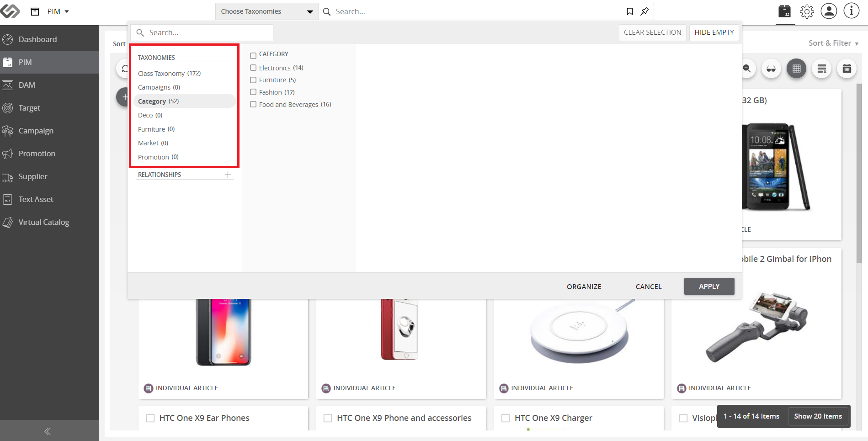Select Category (52) taxonomy
The width and height of the screenshot is (868, 441).
[x=185, y=101]
